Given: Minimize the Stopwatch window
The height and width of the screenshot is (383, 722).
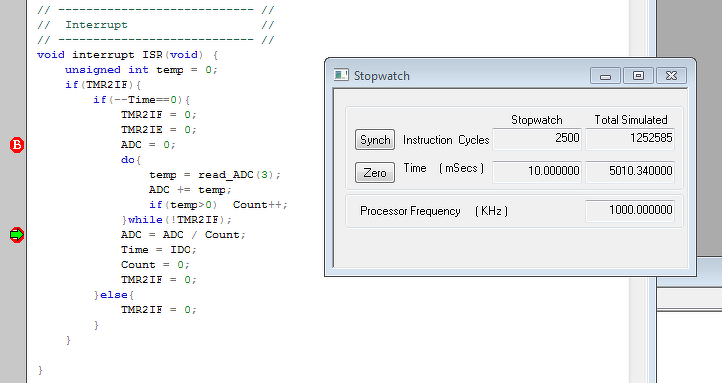Looking at the screenshot, I should [x=606, y=75].
